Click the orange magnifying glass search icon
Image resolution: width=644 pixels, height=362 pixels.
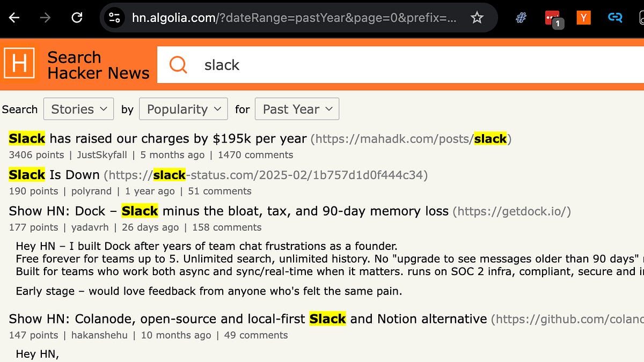177,64
